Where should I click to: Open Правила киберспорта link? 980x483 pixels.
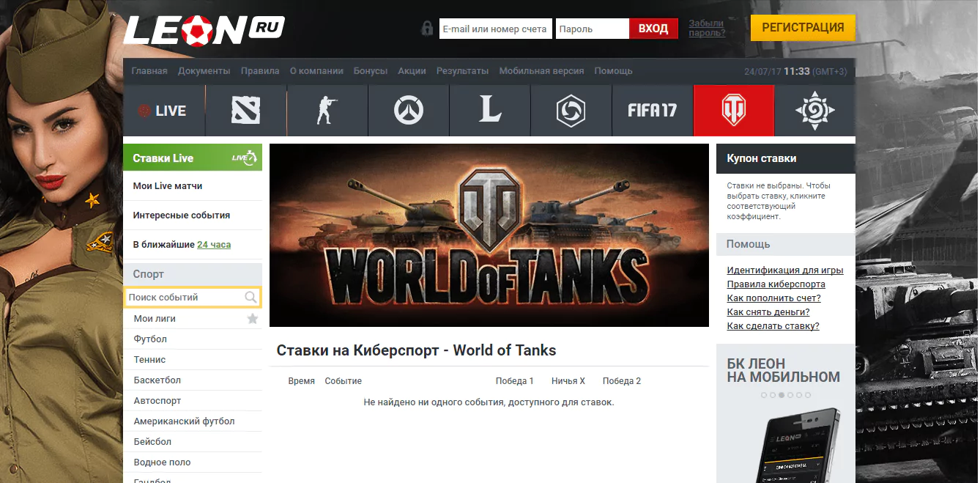[776, 284]
